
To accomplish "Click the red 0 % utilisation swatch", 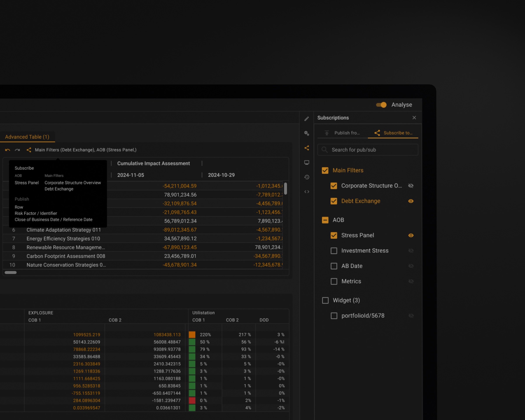I will click(192, 401).
